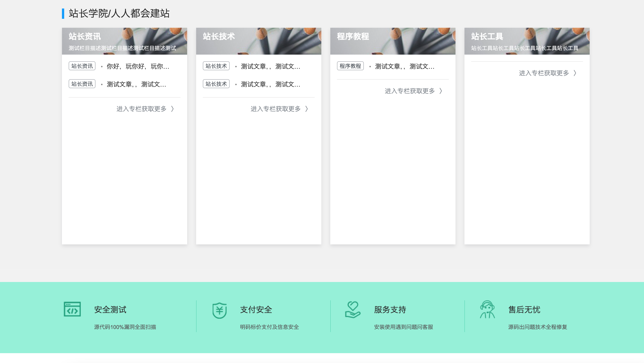This screenshot has width=644, height=363.
Task: Click first 站长资讯 tag beside 你好，玩你好
Action: click(82, 66)
